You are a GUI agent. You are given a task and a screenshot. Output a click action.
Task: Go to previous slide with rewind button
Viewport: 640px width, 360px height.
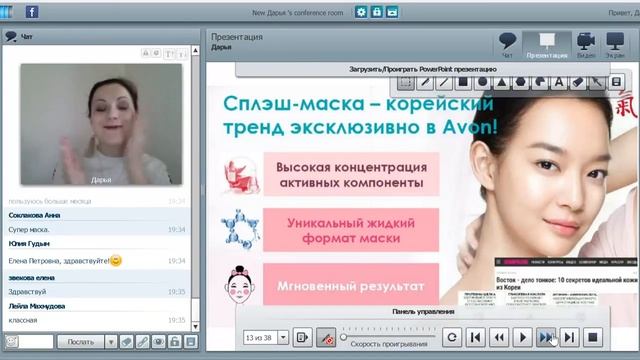[499, 338]
